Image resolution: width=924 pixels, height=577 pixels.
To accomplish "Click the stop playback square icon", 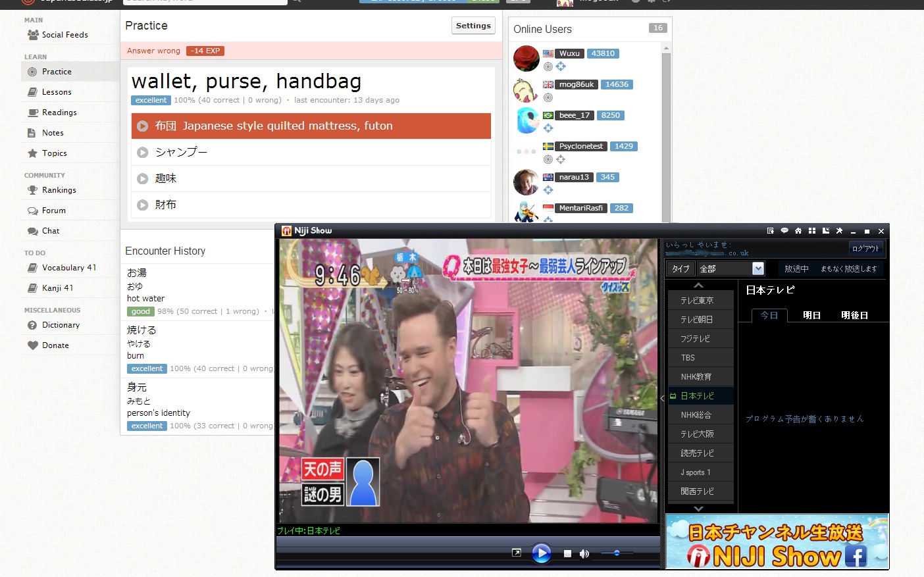I will (567, 554).
